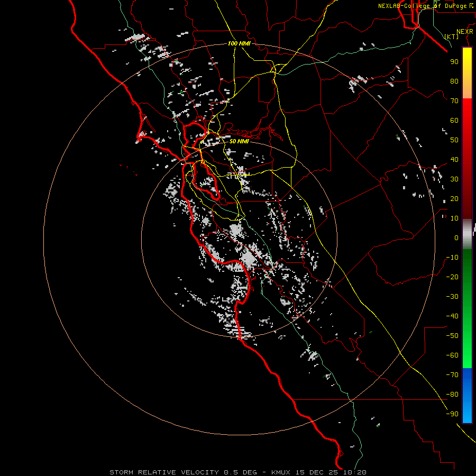Screen dimensions: 476x476
Task: Click the 60 value on velocity scale
Action: click(x=454, y=121)
